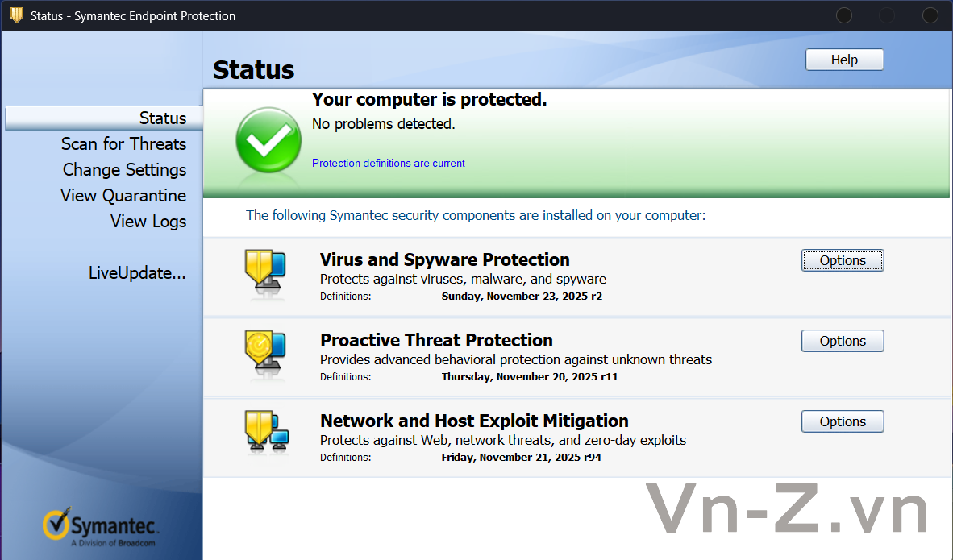Open View Quarantine page
This screenshot has width=953, height=560.
pyautogui.click(x=123, y=196)
